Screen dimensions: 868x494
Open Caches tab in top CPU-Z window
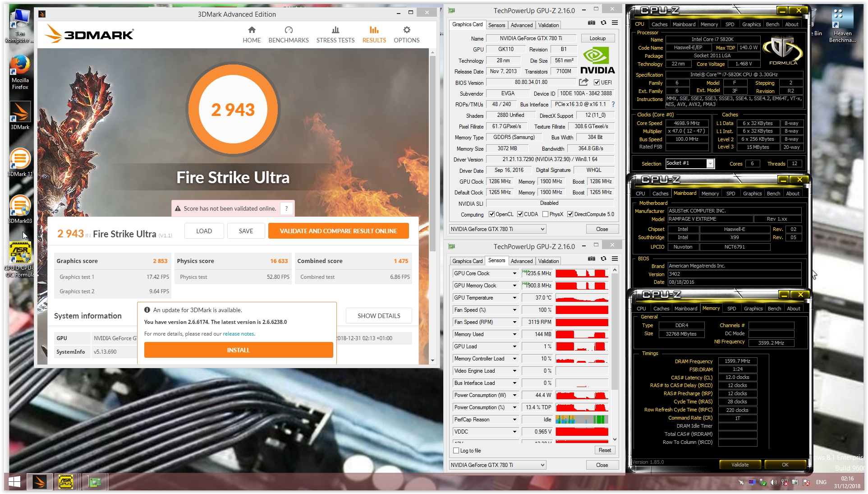[x=659, y=24]
